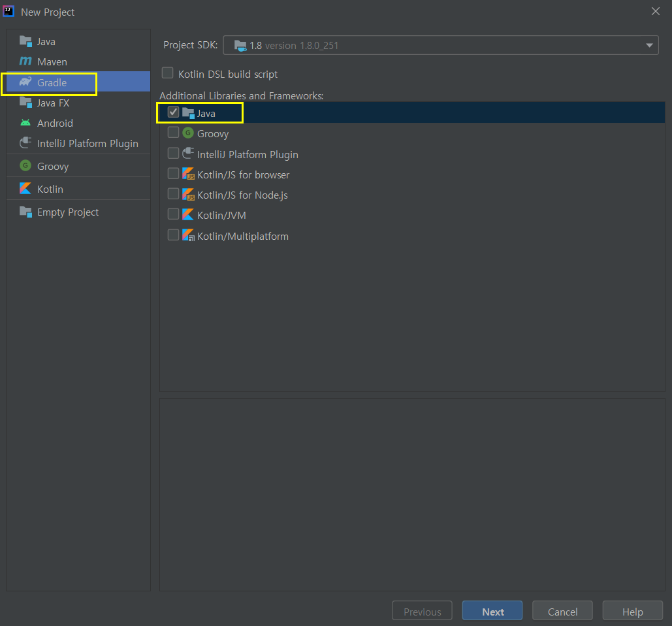Click the Kotlin/JVM icon
This screenshot has width=672, height=626.
coord(188,214)
